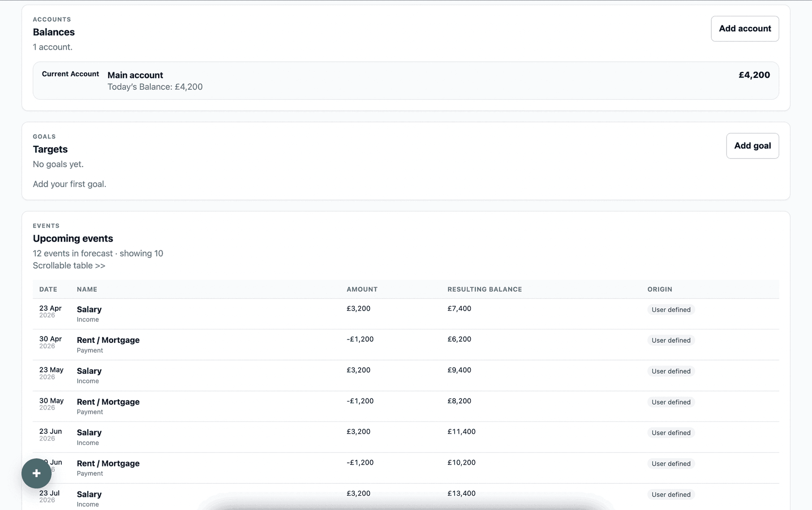Click the User defined tag on 30 Apr row
Screen dimensions: 812x510
[671, 340]
